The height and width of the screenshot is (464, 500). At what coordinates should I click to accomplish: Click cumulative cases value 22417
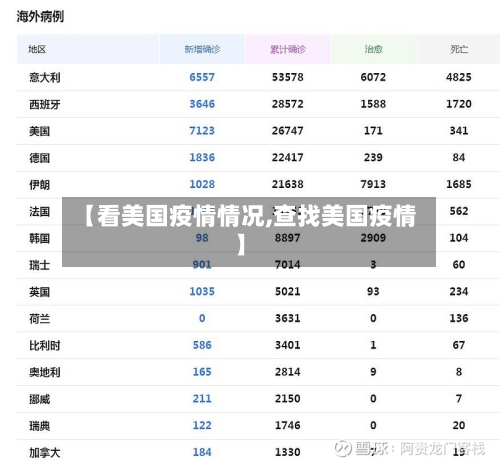click(288, 157)
